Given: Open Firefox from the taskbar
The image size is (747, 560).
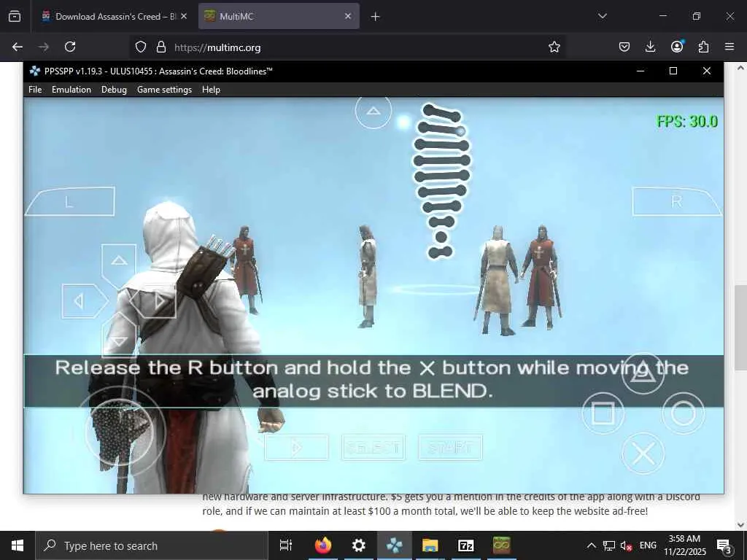Looking at the screenshot, I should (323, 545).
